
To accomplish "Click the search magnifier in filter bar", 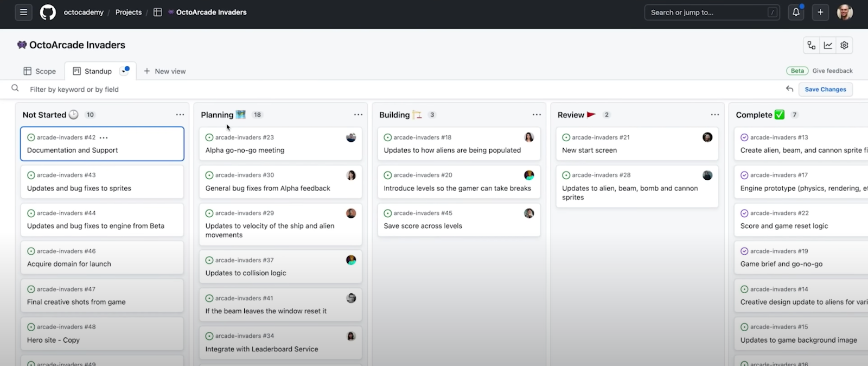I will click(x=15, y=88).
